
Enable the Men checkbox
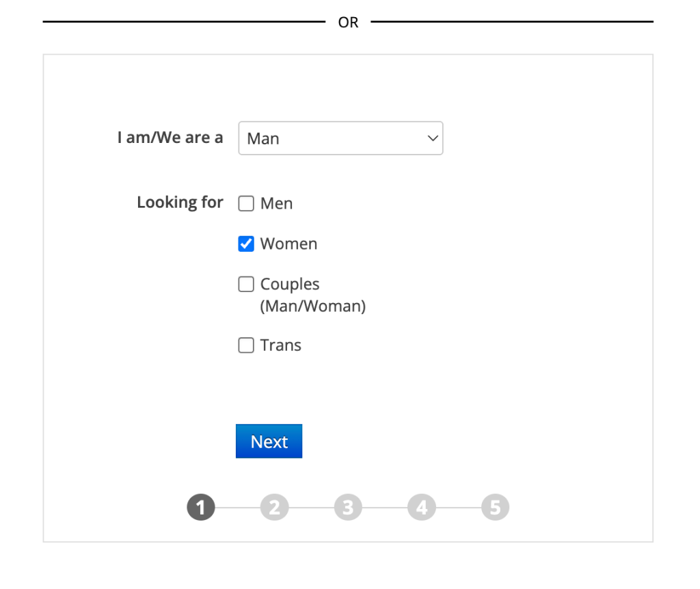pyautogui.click(x=246, y=204)
